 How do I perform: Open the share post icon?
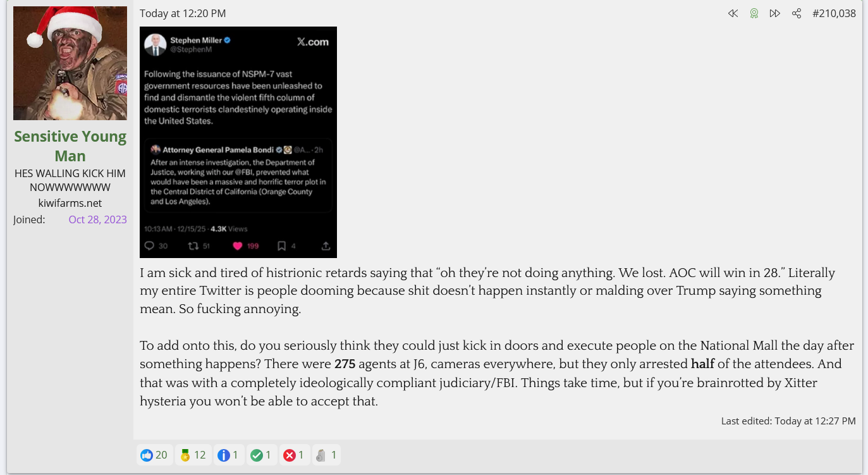coord(797,13)
